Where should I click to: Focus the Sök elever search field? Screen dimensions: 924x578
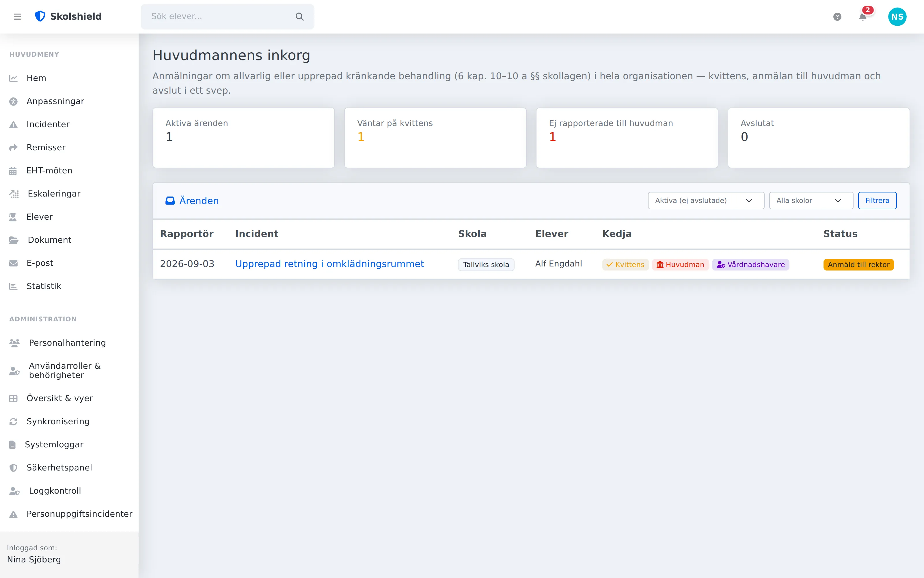tap(228, 16)
